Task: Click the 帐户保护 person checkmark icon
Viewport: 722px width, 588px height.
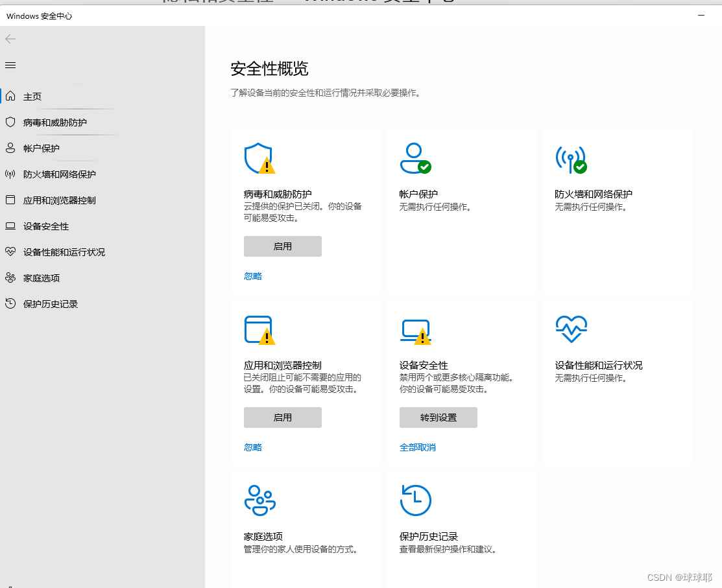Action: (415, 157)
